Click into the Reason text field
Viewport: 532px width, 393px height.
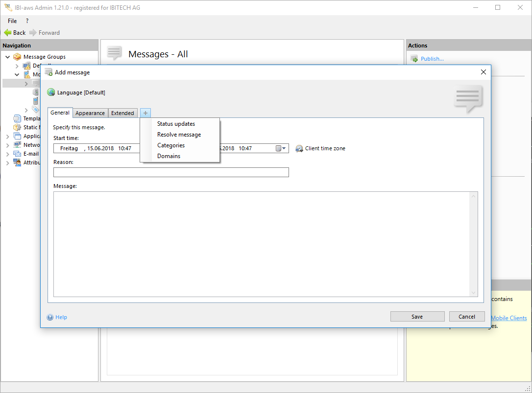point(171,172)
